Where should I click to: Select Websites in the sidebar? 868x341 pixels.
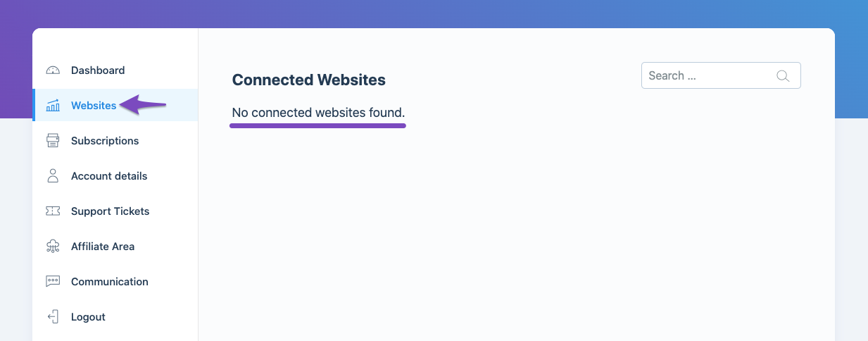click(x=94, y=106)
